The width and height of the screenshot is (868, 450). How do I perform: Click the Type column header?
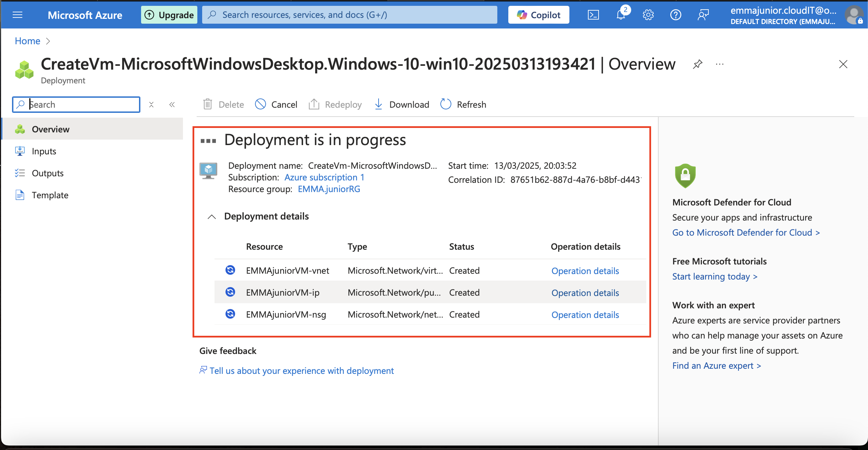(357, 247)
